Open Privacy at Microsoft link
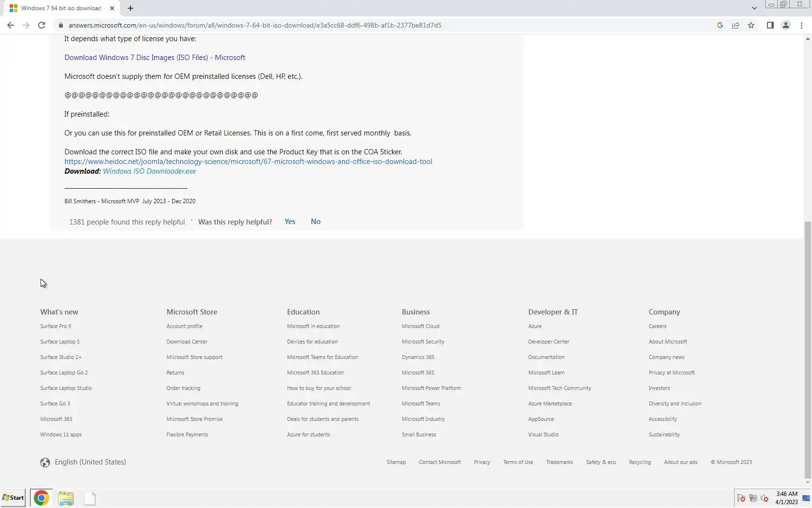 click(x=672, y=373)
